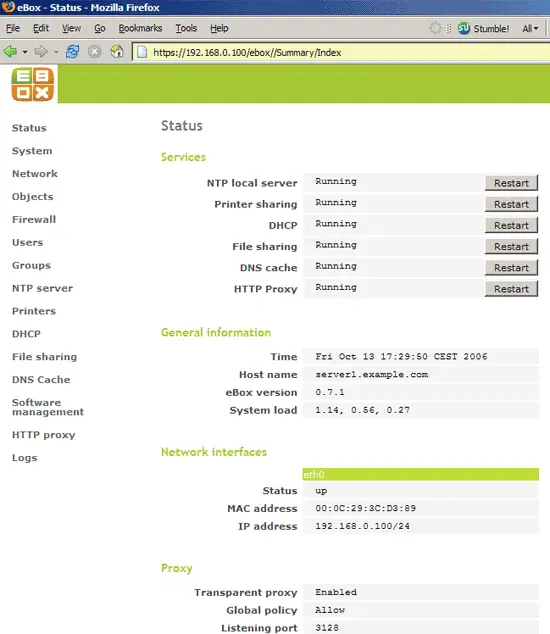
Task: Click the Services section heading
Action: coord(183,157)
